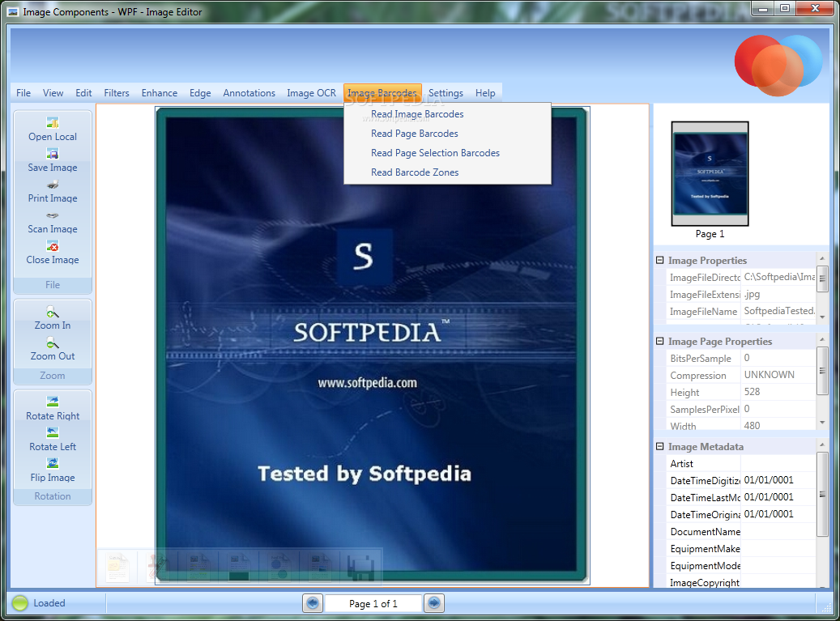Image resolution: width=840 pixels, height=621 pixels.
Task: Open the Enhance menu
Action: [x=159, y=92]
